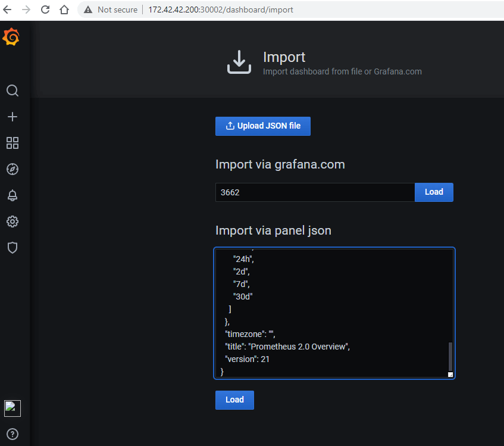The image size is (504, 446).
Task: Open Grafana home via logo
Action: [11, 36]
